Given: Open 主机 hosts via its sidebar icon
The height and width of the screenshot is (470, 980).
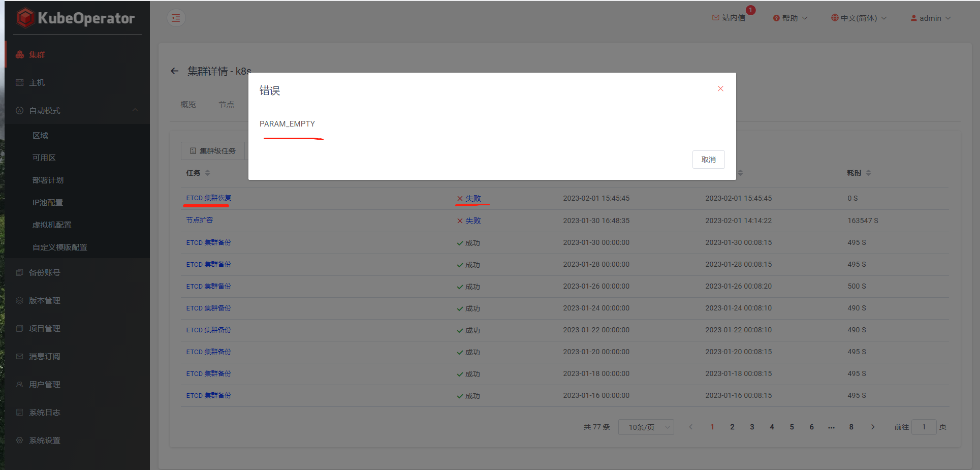Looking at the screenshot, I should [x=20, y=82].
